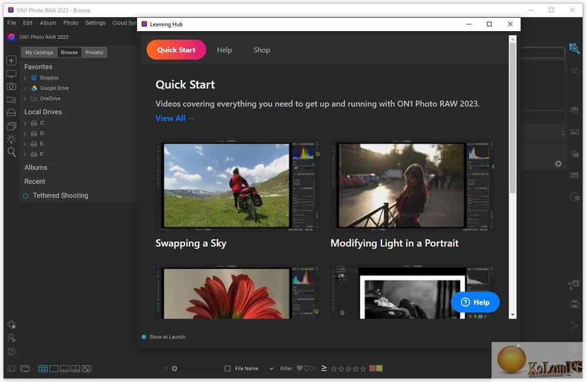This screenshot has width=588, height=382.
Task: Select the Quick Start tab in Learning Hub
Action: pyautogui.click(x=176, y=50)
